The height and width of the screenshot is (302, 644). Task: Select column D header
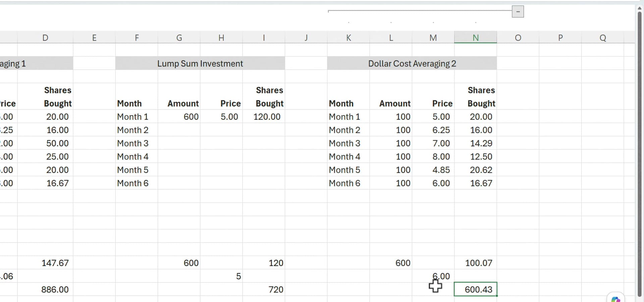point(45,38)
